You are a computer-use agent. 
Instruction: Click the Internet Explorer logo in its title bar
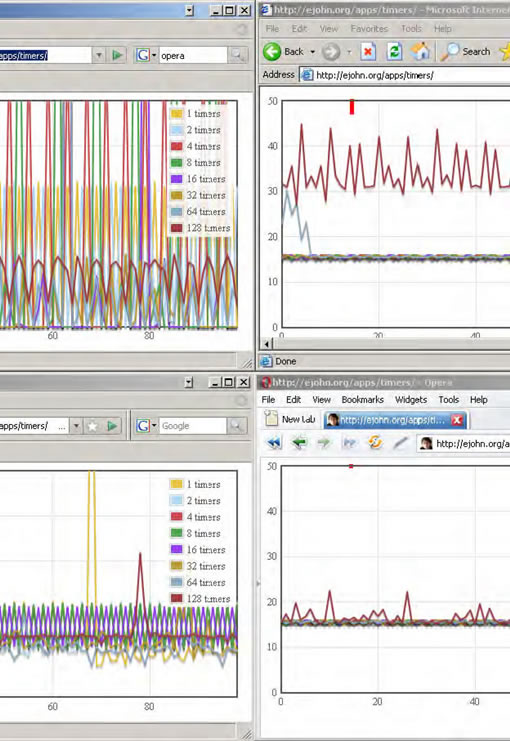click(x=267, y=9)
